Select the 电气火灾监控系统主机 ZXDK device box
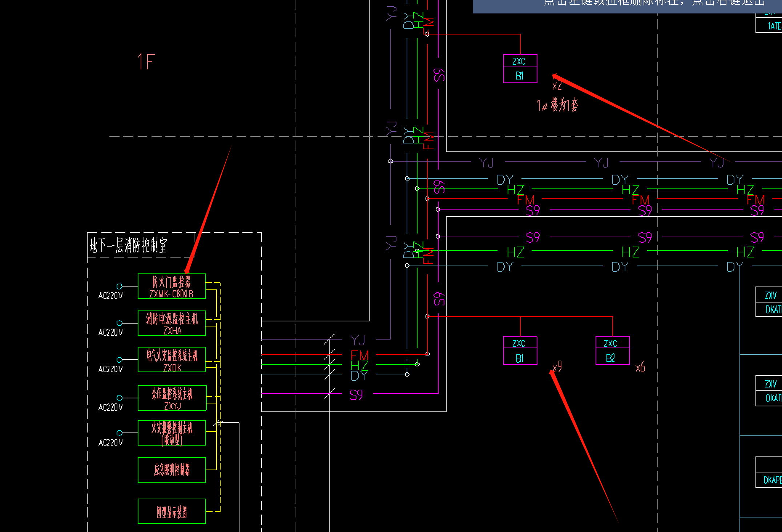The height and width of the screenshot is (532, 782). [x=172, y=360]
